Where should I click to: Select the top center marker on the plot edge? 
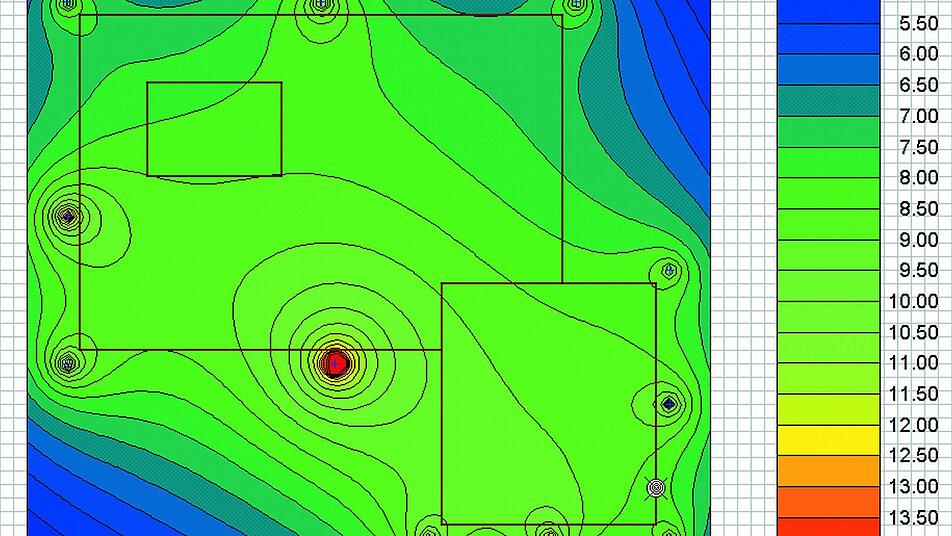[x=321, y=6]
